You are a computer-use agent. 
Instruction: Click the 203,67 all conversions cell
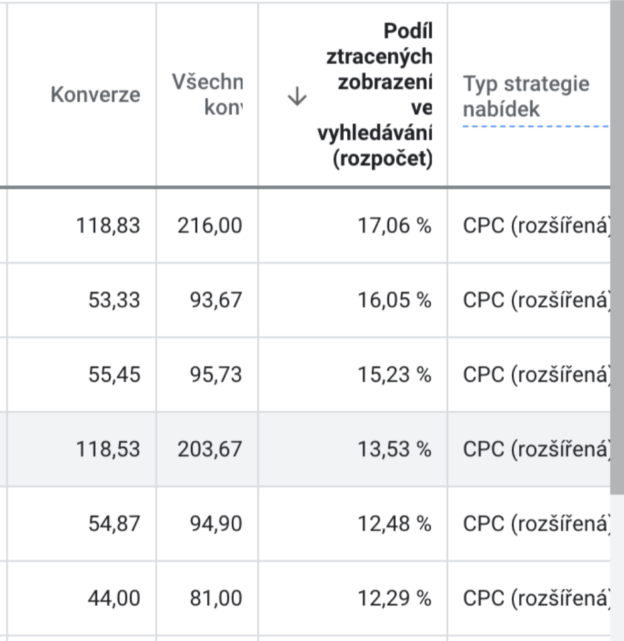pyautogui.click(x=207, y=449)
